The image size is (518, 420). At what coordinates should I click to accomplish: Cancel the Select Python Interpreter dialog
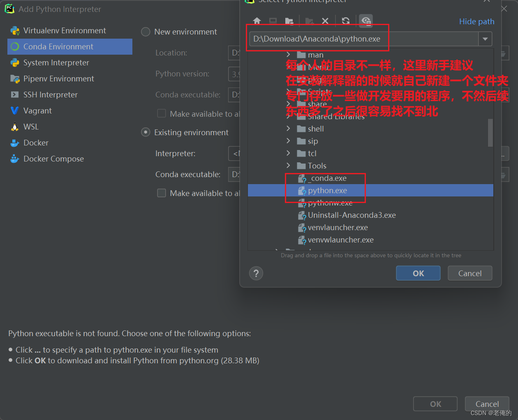pos(470,273)
